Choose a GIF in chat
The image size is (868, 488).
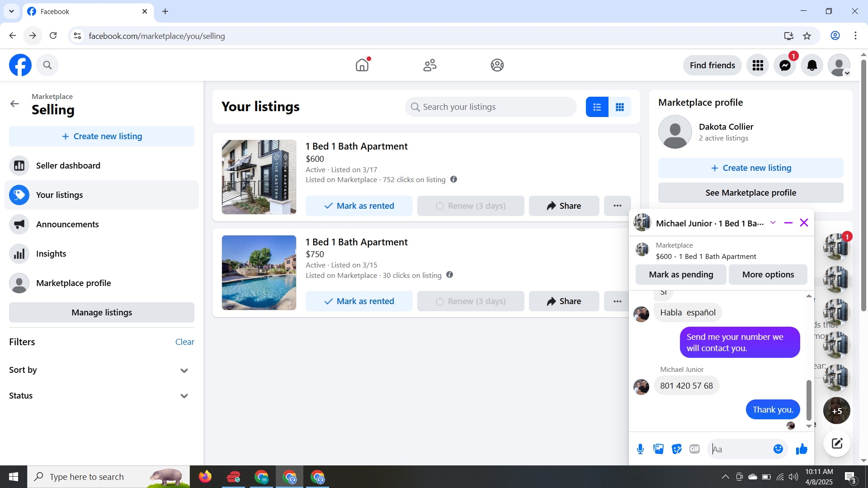click(x=694, y=449)
